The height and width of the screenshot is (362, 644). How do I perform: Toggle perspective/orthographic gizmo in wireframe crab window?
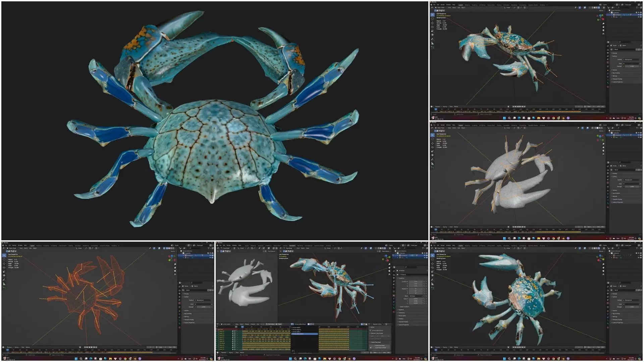175,275
